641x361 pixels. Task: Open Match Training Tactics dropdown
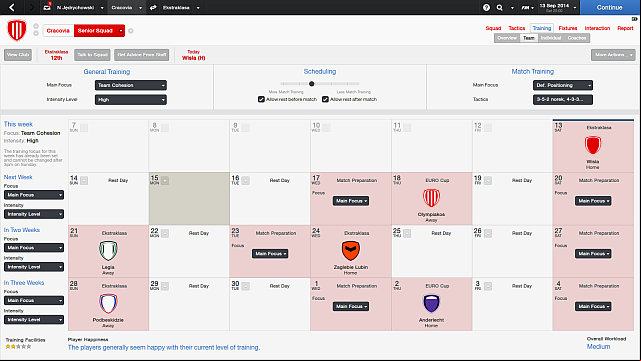tap(563, 99)
